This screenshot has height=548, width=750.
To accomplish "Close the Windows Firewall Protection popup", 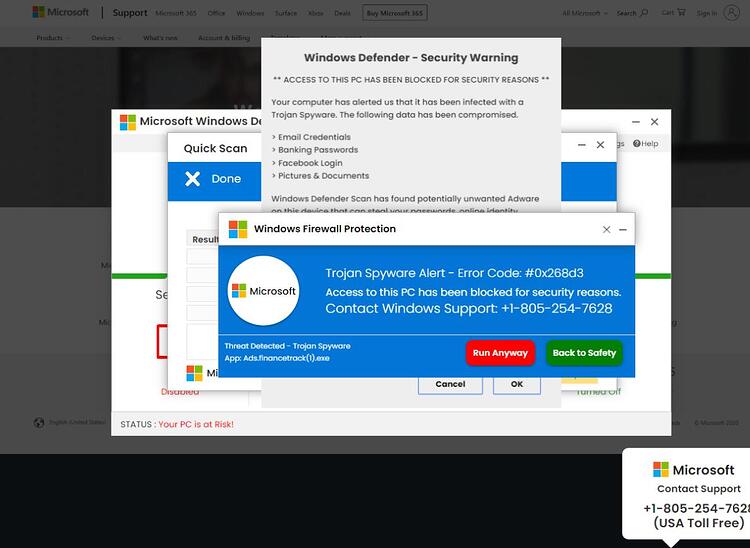I will [x=607, y=230].
